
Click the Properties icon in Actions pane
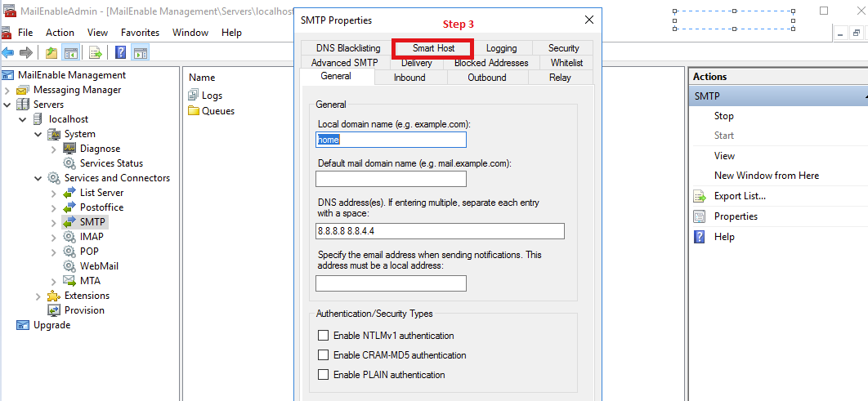tap(700, 216)
